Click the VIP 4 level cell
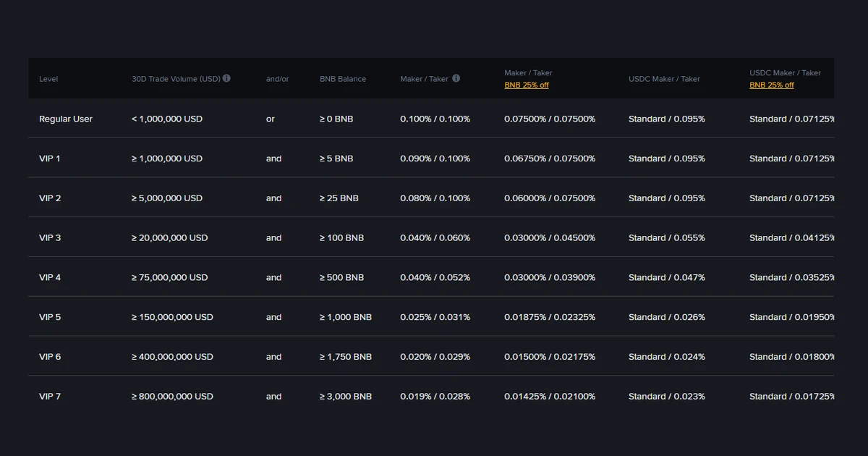 (x=50, y=278)
